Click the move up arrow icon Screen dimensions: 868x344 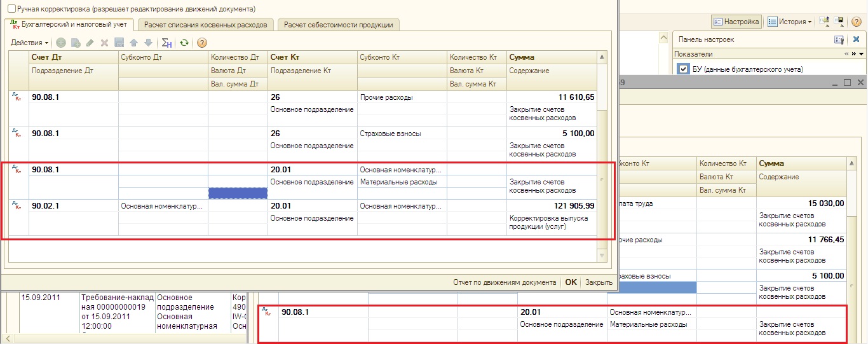click(x=133, y=43)
